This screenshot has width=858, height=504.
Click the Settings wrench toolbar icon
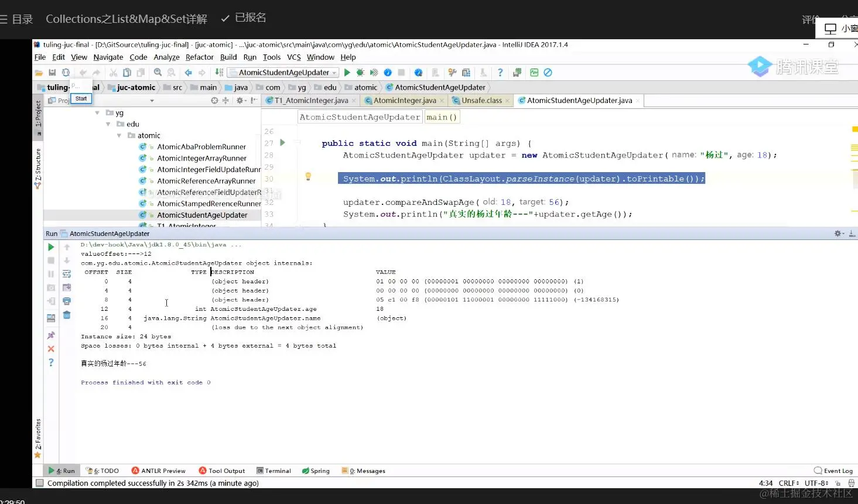click(x=452, y=73)
